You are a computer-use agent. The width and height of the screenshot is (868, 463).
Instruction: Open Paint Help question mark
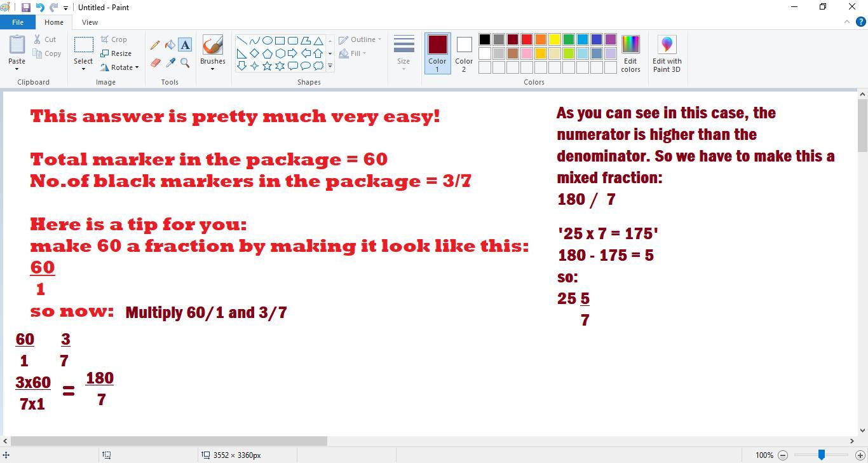pos(860,22)
